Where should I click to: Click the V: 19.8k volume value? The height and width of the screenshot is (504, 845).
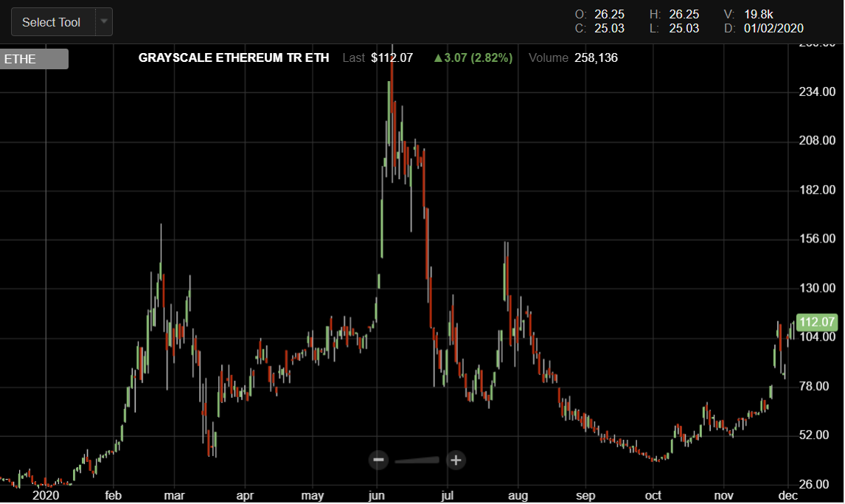748,15
